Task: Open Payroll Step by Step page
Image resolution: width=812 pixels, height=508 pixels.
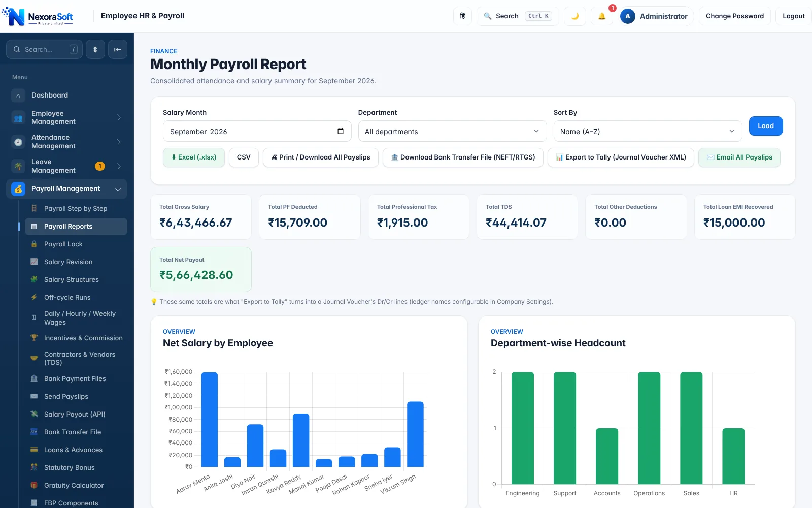Action: [76, 208]
